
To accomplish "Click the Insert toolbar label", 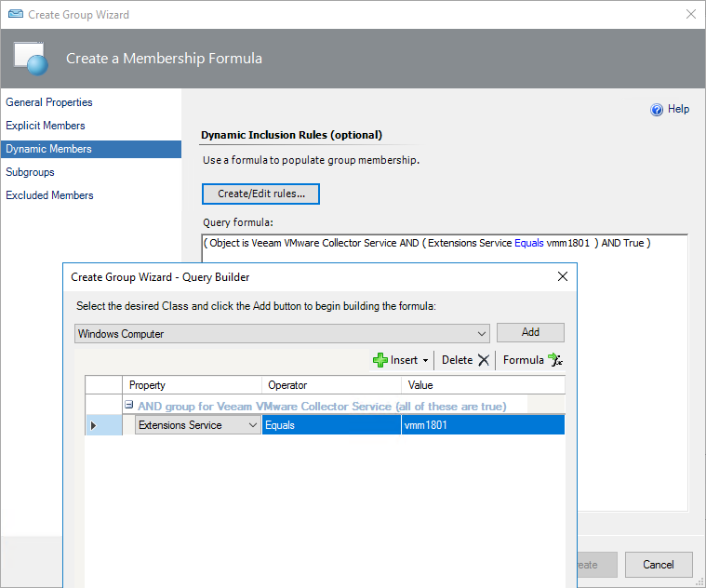I will 404,360.
